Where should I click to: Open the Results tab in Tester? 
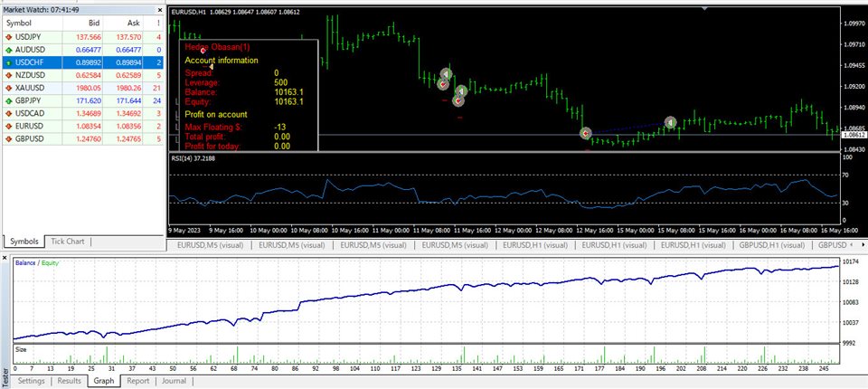tap(70, 381)
